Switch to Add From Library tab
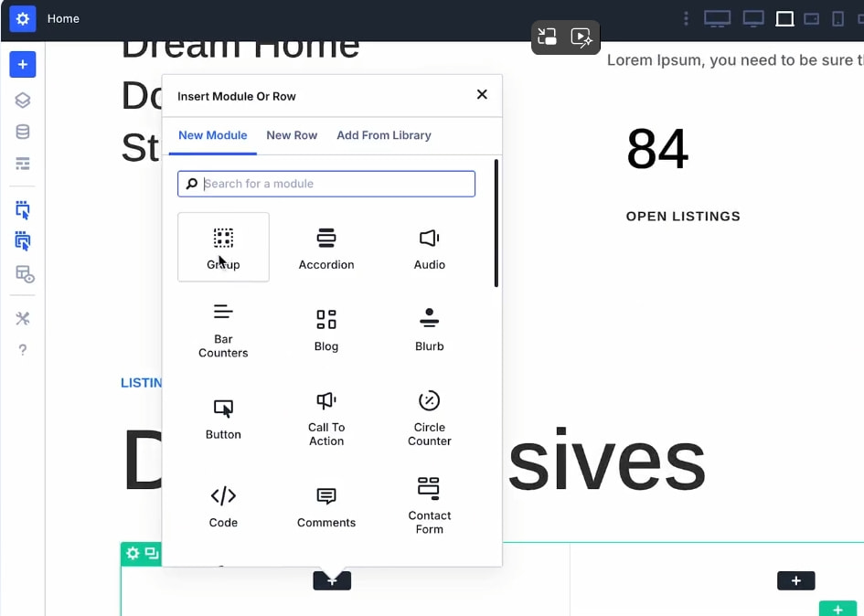 (x=383, y=135)
